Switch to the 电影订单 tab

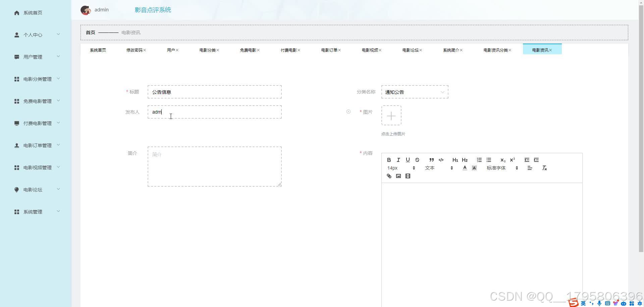[x=329, y=50]
